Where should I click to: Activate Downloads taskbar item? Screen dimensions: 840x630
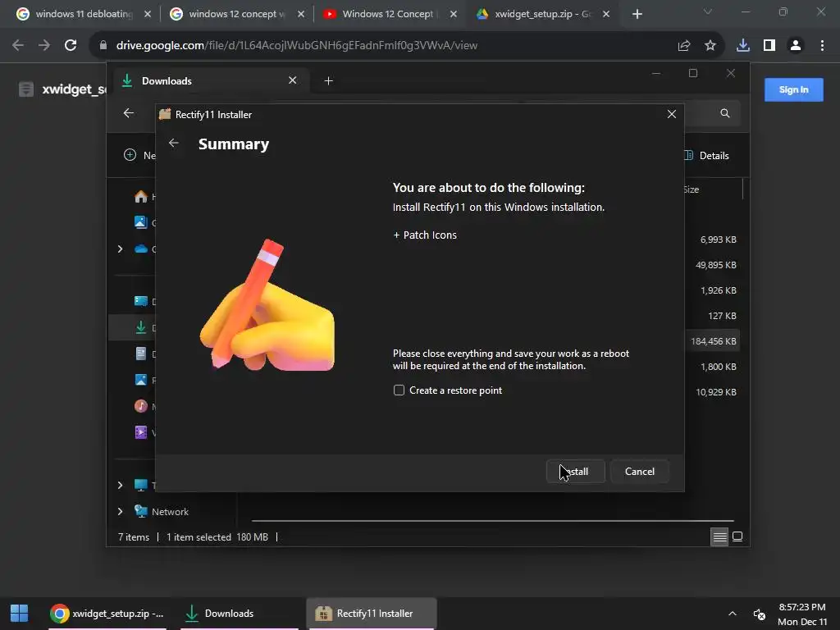tap(238, 614)
